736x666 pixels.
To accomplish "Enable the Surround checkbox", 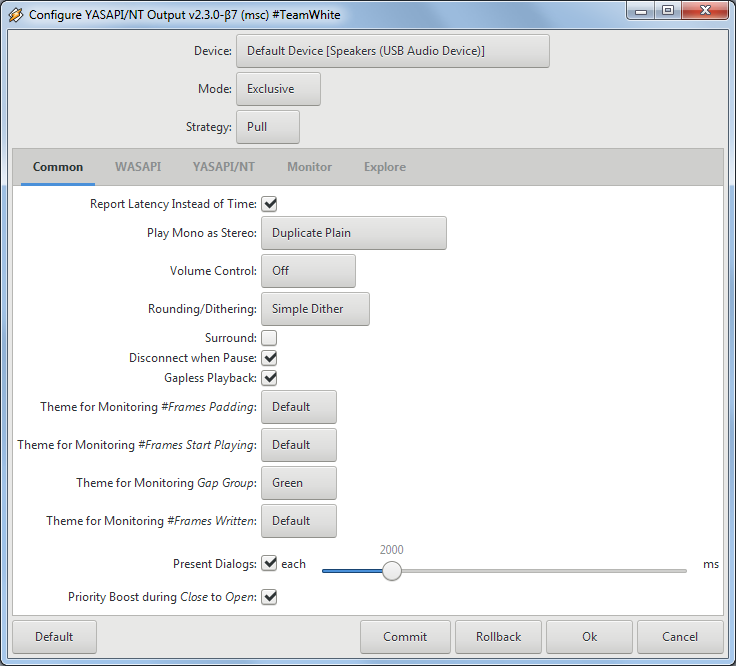I will point(269,338).
